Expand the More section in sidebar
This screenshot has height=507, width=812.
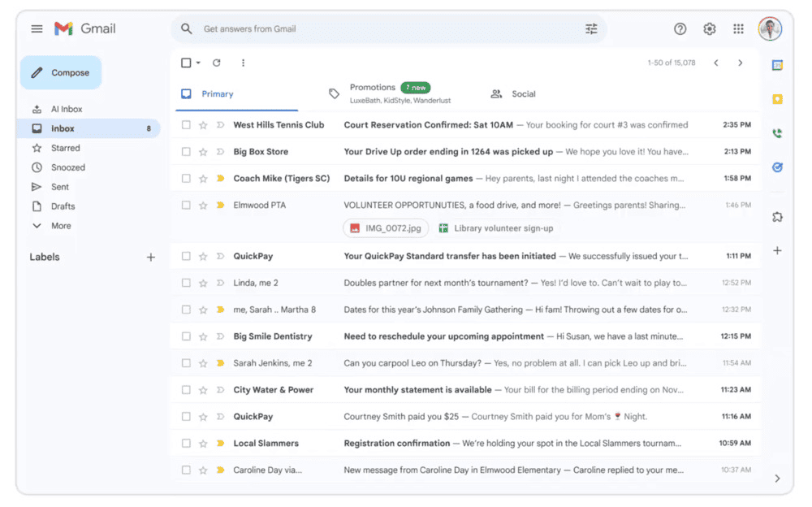(61, 226)
